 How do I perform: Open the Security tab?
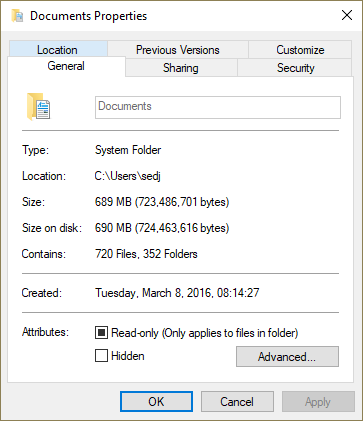(295, 68)
